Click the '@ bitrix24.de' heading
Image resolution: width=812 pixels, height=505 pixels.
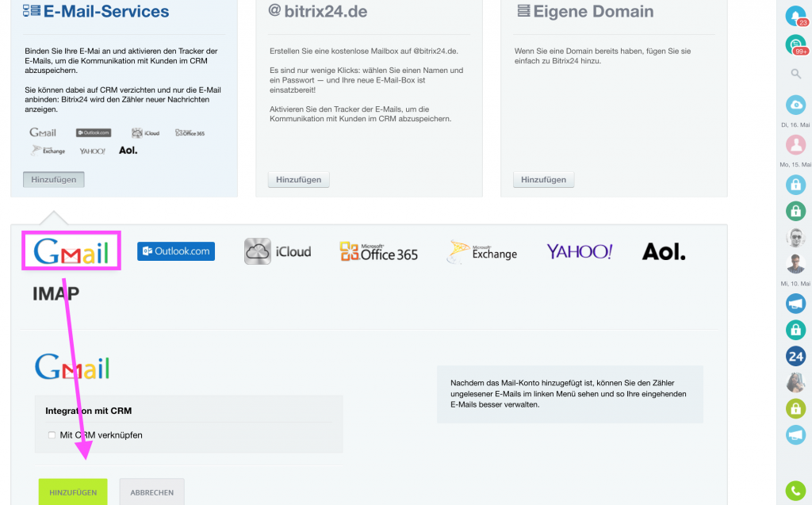tap(318, 11)
